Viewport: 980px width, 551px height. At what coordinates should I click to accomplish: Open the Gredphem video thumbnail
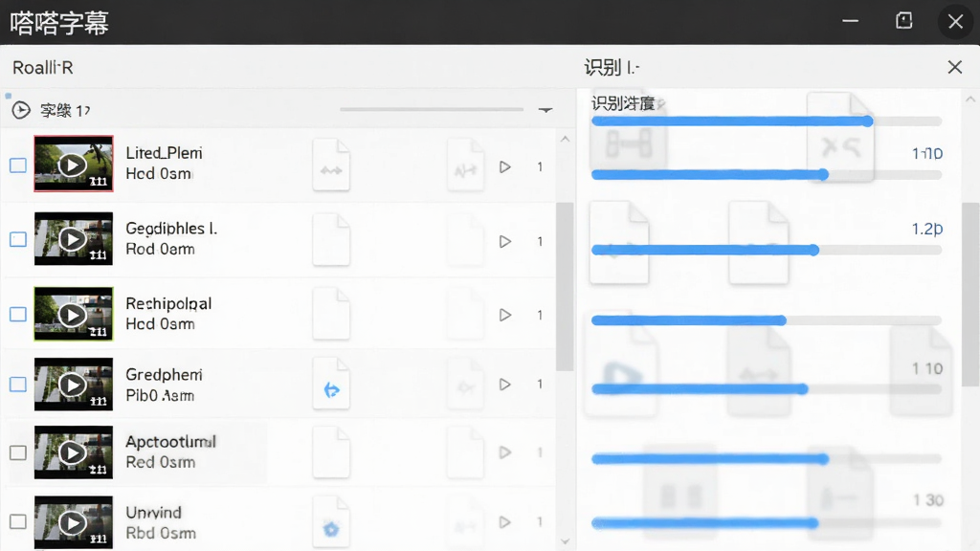[x=74, y=385]
